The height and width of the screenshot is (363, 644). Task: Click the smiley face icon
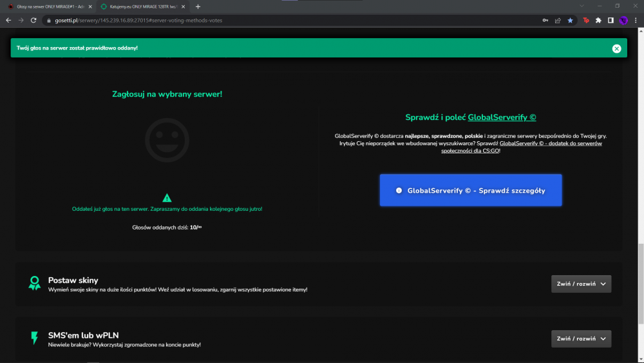pyautogui.click(x=167, y=140)
